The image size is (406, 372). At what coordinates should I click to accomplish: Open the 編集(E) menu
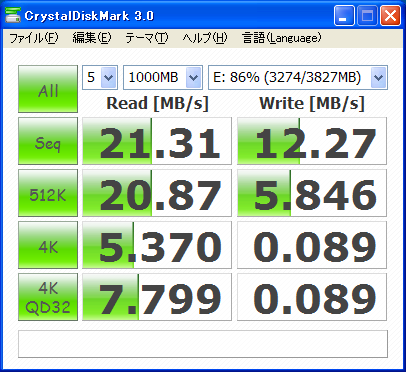[x=92, y=38]
